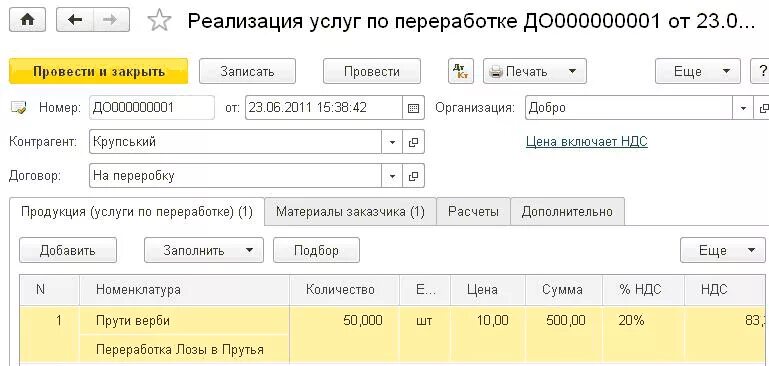Open Цена включает НДС link

(587, 142)
